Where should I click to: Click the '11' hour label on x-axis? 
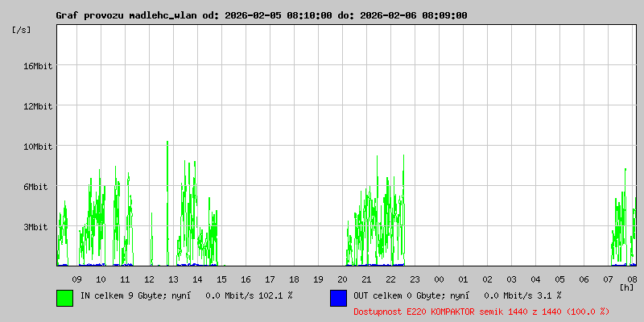coord(126,279)
